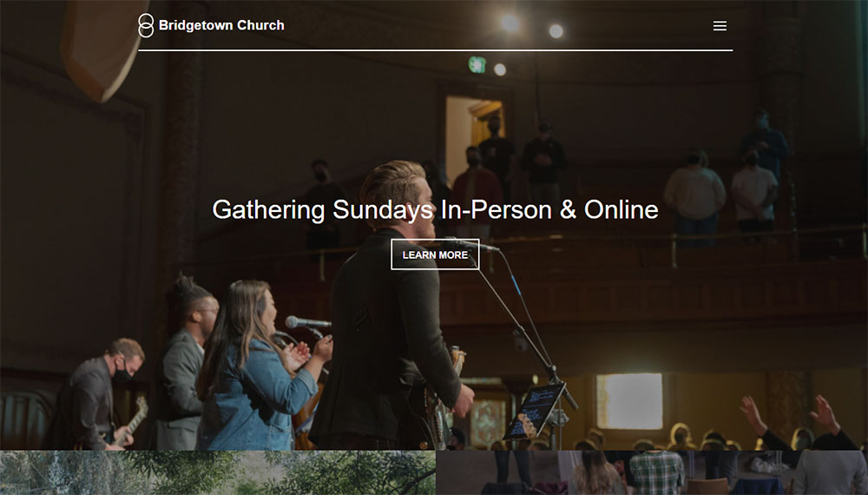Click the green exit sign in the photo
Image resolution: width=868 pixels, height=495 pixels.
tap(477, 65)
